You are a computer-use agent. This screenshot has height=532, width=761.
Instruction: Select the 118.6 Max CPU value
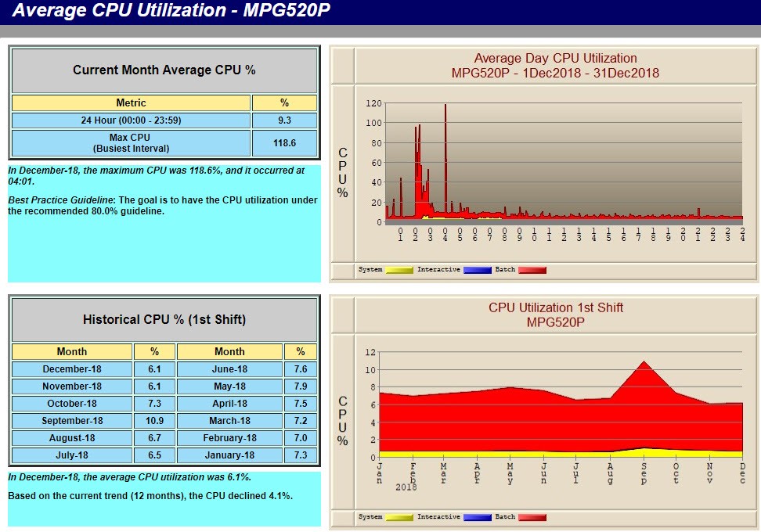284,143
